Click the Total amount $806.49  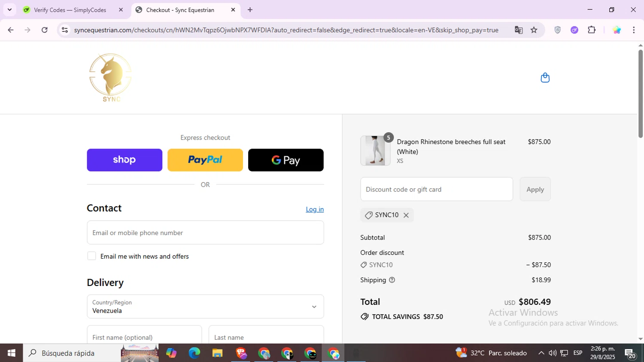click(x=535, y=302)
